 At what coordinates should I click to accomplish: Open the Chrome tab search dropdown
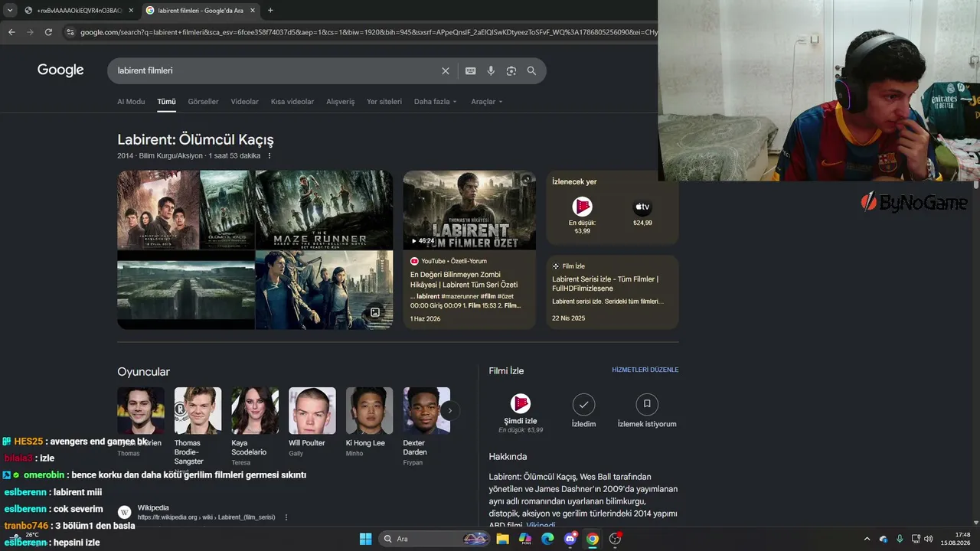coord(10,10)
